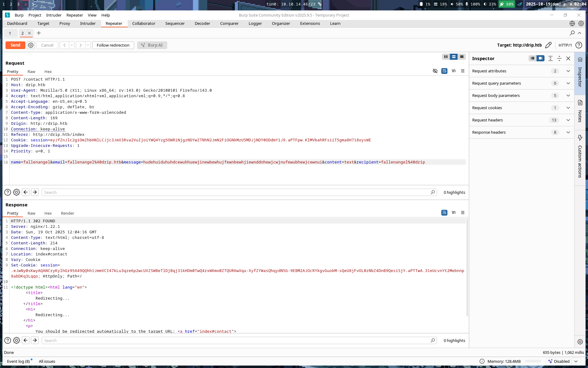Toggle line wrap in response view
Image resolution: width=588 pixels, height=368 pixels.
pos(444,213)
